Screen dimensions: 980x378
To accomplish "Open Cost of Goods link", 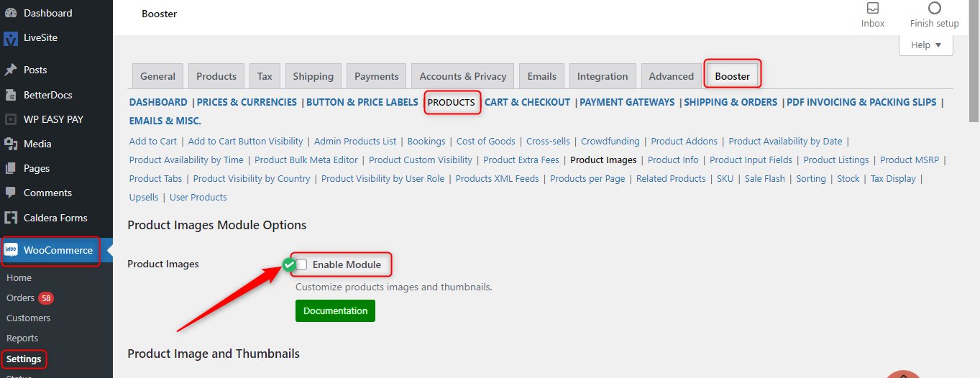I will pyautogui.click(x=486, y=141).
